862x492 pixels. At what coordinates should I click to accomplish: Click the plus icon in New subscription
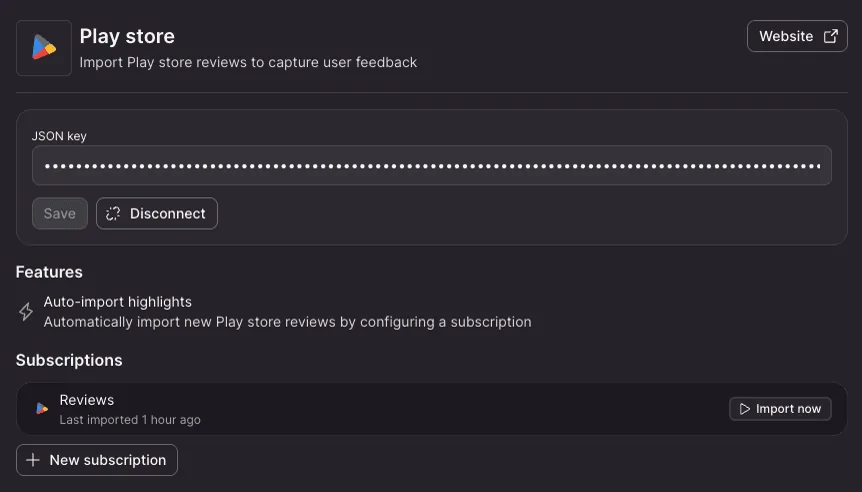point(33,460)
